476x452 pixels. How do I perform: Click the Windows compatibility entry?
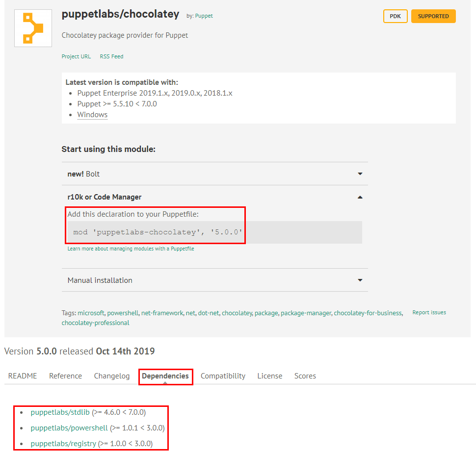[92, 115]
